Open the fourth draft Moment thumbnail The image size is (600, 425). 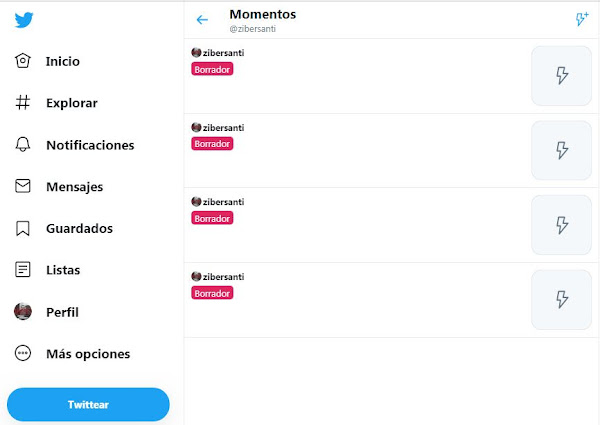click(561, 299)
